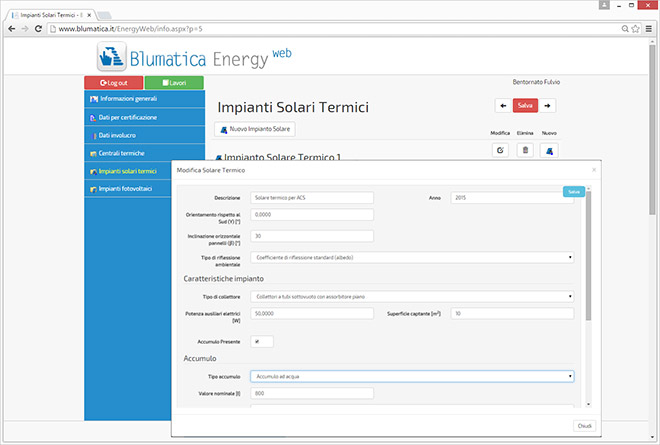
Task: Click the dialog vertical scrollbar thumb
Action: pyautogui.click(x=588, y=256)
